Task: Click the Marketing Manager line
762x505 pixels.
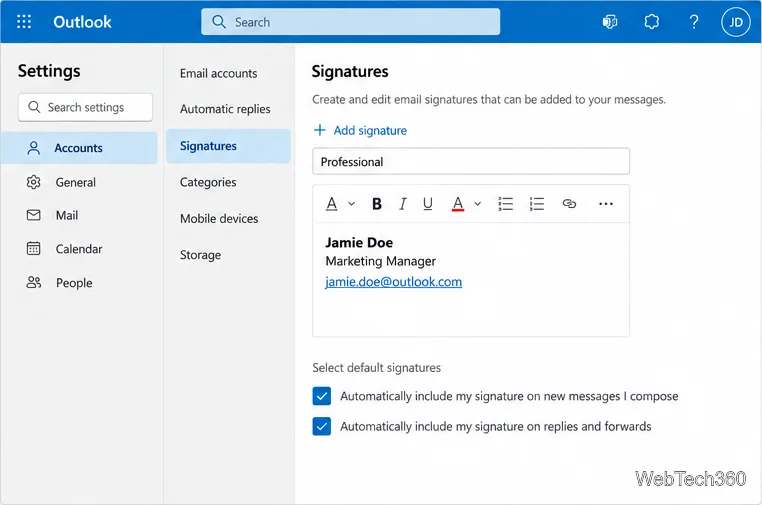Action: click(381, 261)
